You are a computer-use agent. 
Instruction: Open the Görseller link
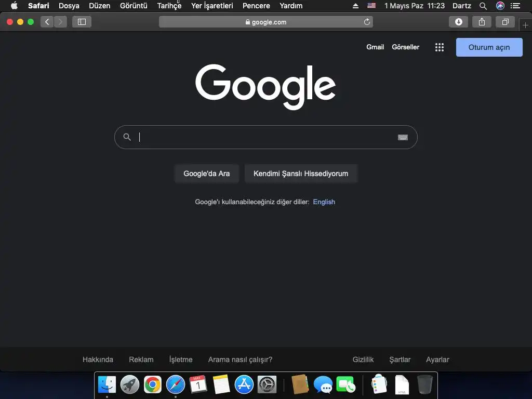coord(405,47)
